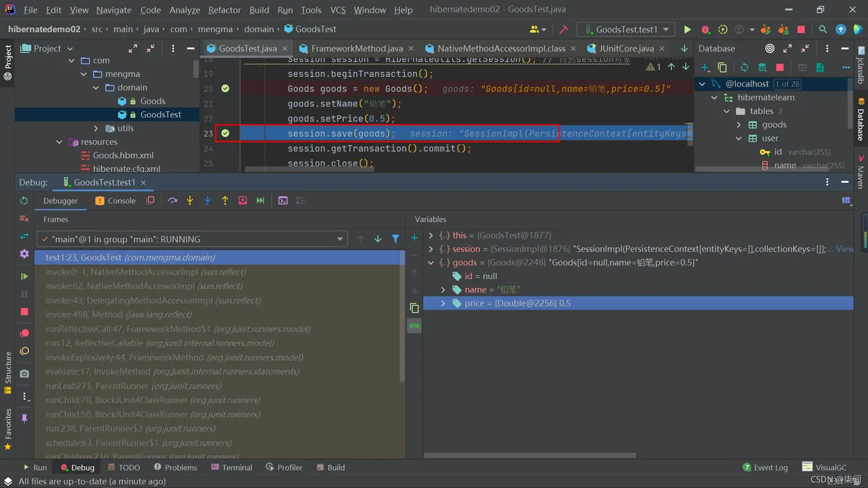Image resolution: width=868 pixels, height=488 pixels.
Task: Collapse the domain folder in Project tree
Action: [96, 87]
